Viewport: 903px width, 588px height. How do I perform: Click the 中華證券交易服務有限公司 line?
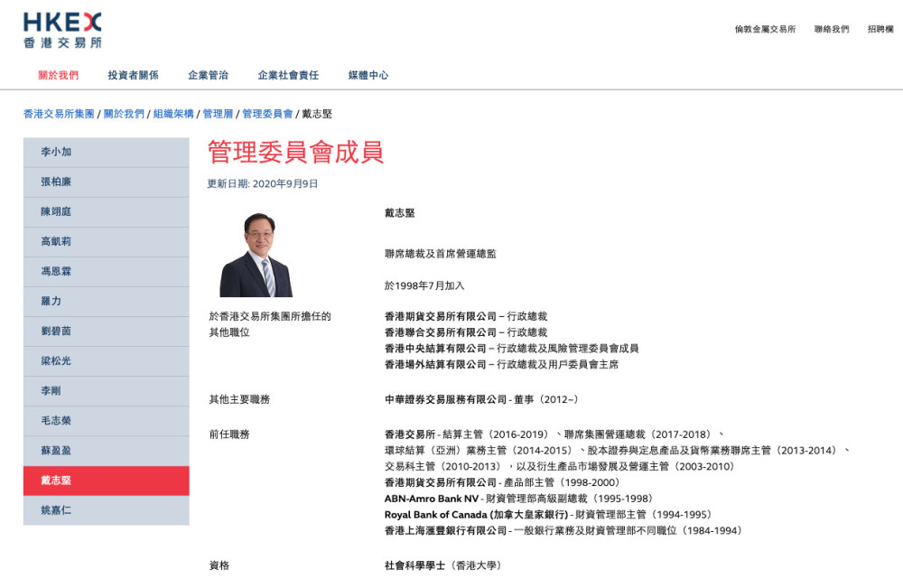(x=481, y=400)
